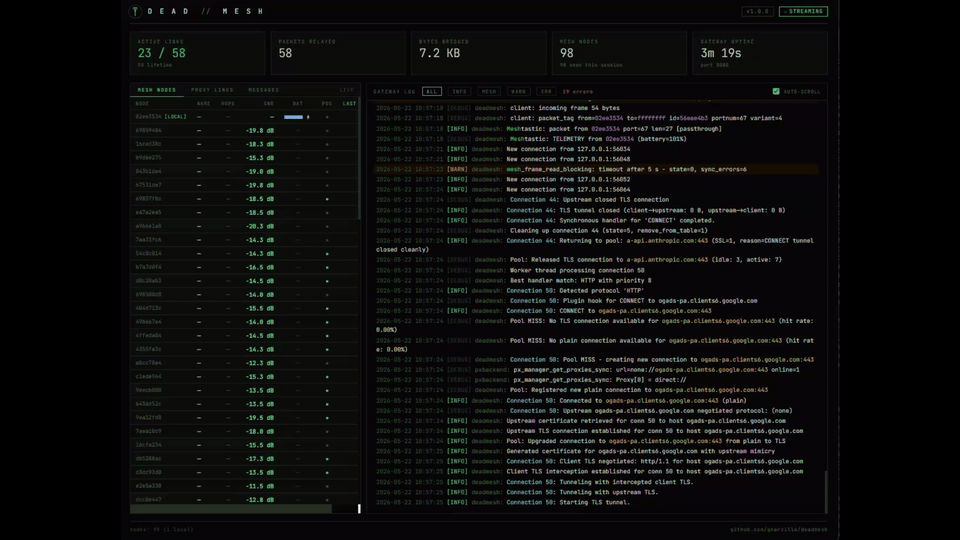Switch to the Proxy Links tab
The image size is (960, 540).
pyautogui.click(x=212, y=90)
